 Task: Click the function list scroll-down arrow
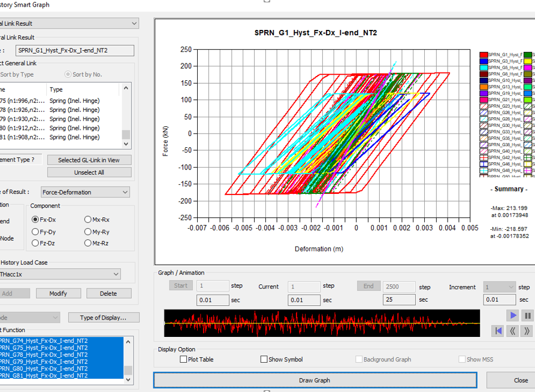click(128, 379)
